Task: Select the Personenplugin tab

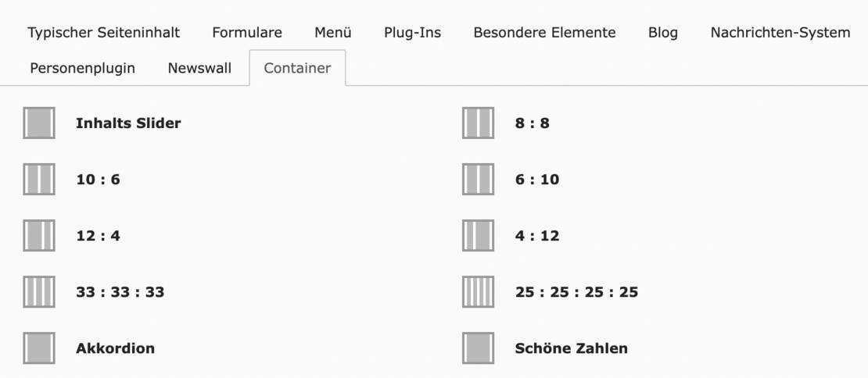Action: point(82,68)
